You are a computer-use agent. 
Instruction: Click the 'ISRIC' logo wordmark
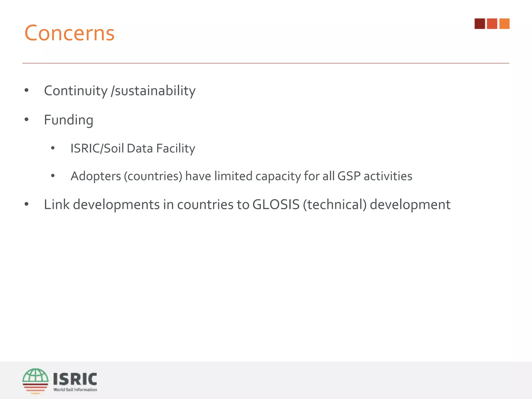tap(75, 379)
